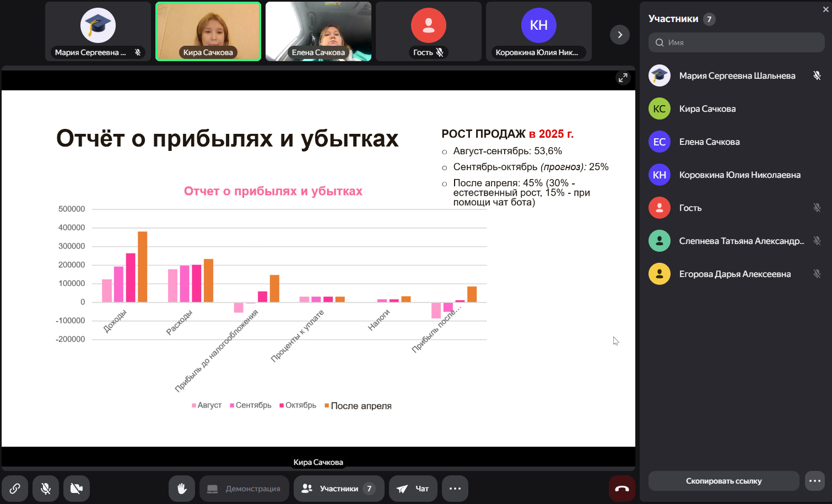This screenshot has height=504, width=832.
Task: Copy meeting link via chain icon
Action: [15, 489]
